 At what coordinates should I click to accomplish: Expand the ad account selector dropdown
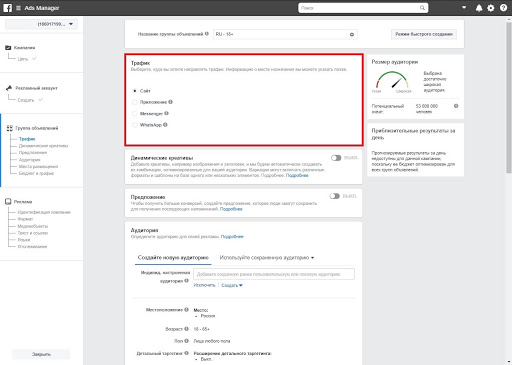click(41, 24)
